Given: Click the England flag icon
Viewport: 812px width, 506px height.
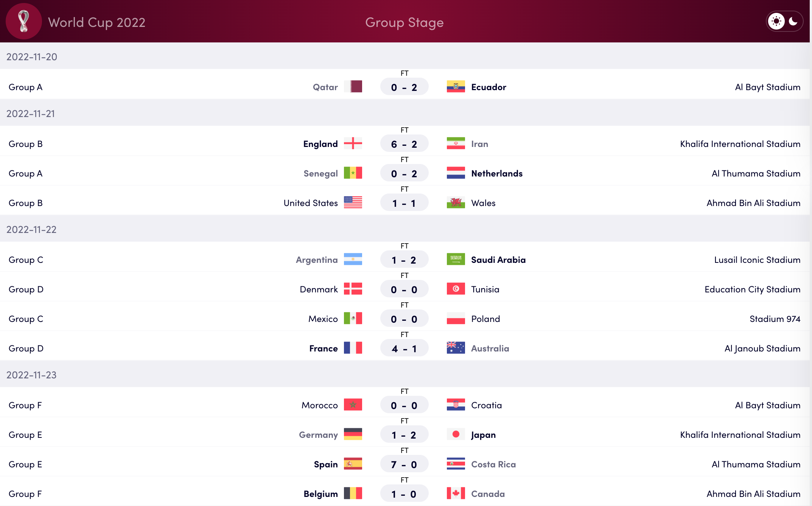Looking at the screenshot, I should pos(353,144).
